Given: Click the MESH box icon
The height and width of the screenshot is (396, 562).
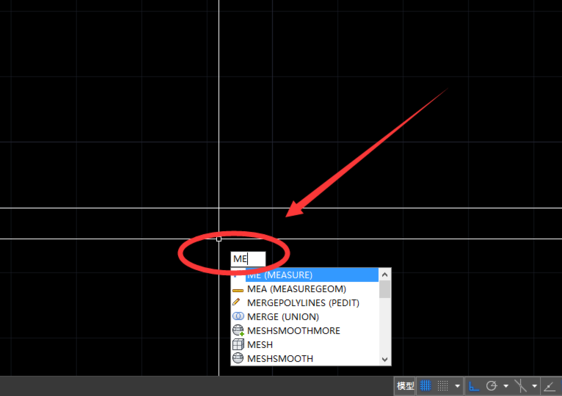Looking at the screenshot, I should pos(238,344).
